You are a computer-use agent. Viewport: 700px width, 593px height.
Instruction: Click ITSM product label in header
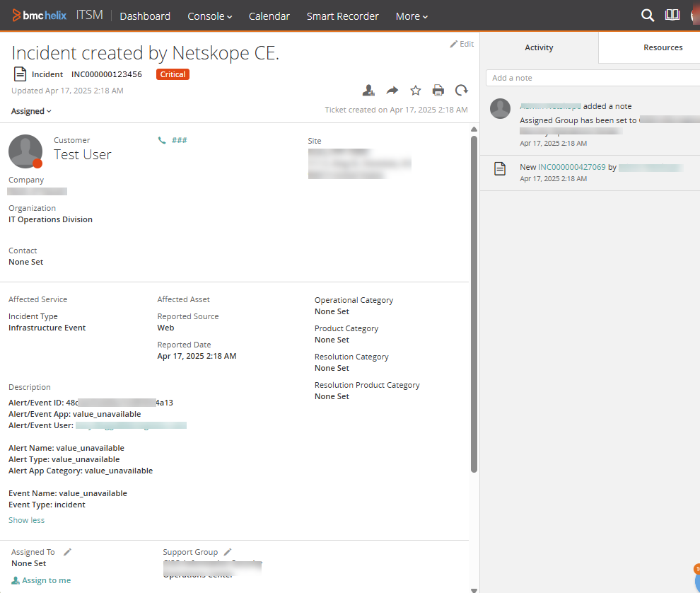tap(89, 15)
